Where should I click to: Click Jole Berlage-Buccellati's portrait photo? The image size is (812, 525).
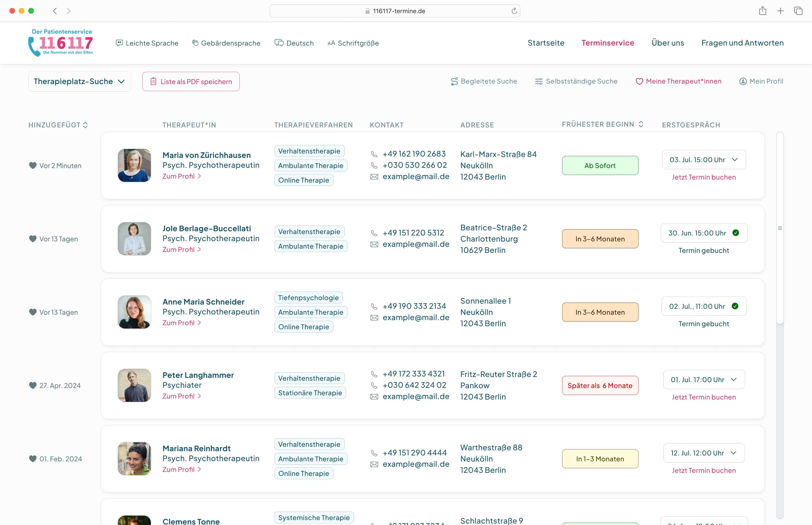134,239
